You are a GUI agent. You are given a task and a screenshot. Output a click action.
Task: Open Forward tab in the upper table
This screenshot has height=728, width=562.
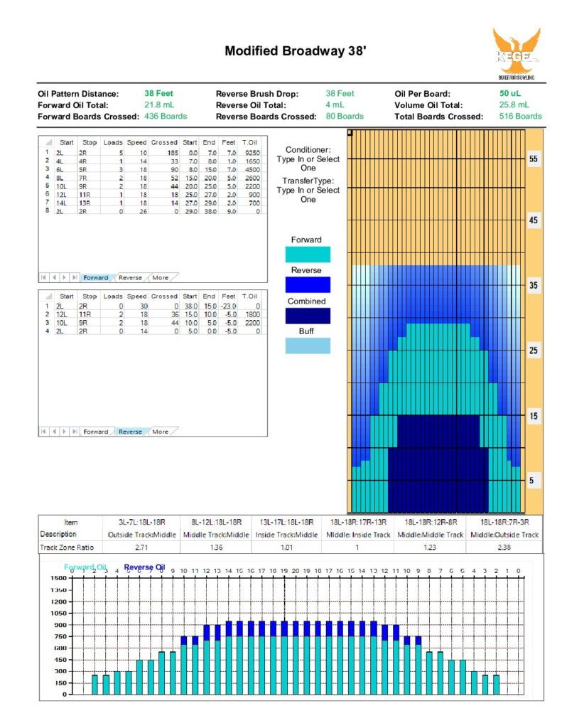point(96,278)
